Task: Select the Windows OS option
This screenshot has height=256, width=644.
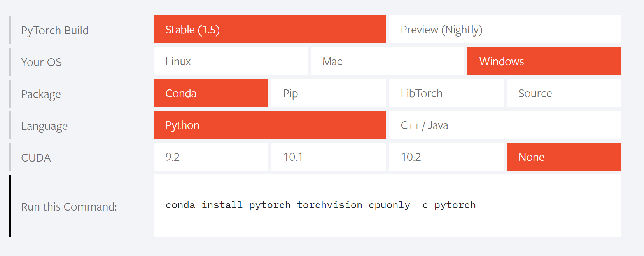Action: pos(544,61)
